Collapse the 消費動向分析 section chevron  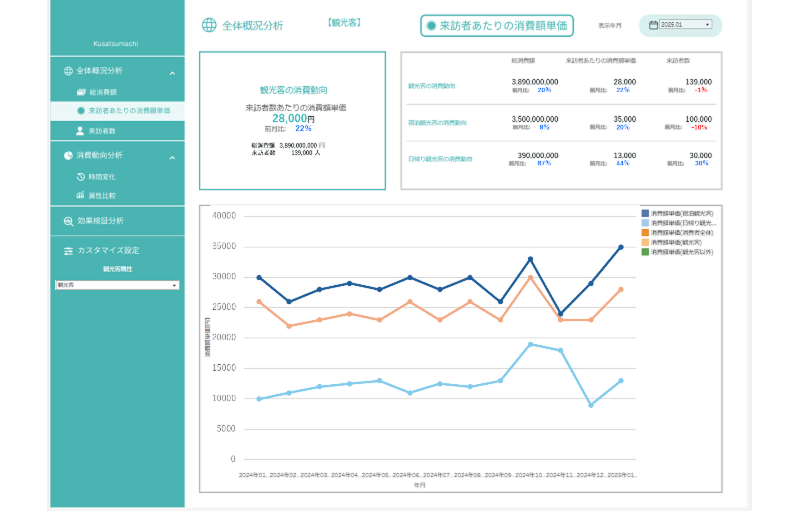coord(172,157)
